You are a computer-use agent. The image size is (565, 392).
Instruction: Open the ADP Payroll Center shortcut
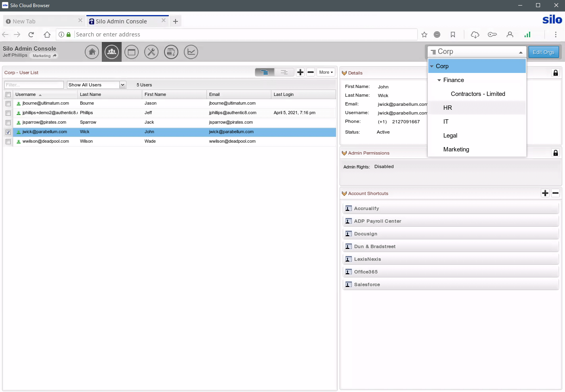tap(450, 221)
